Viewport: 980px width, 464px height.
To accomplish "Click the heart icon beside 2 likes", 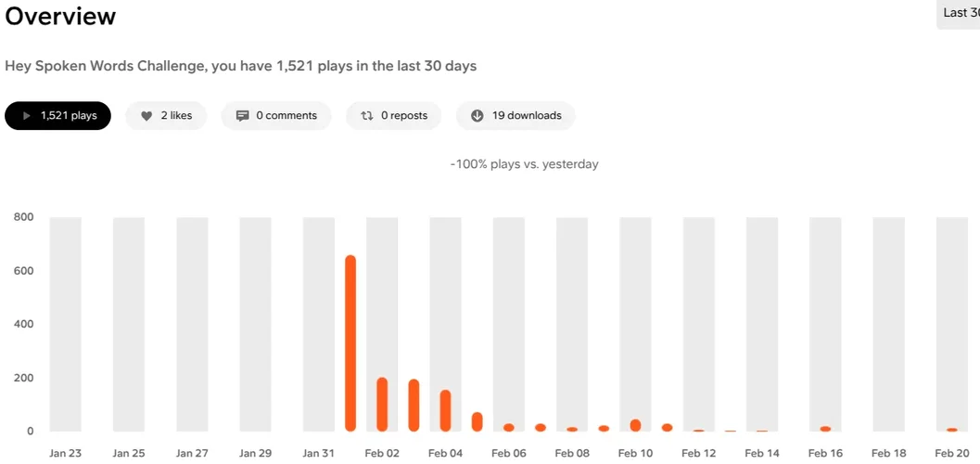I will click(146, 116).
